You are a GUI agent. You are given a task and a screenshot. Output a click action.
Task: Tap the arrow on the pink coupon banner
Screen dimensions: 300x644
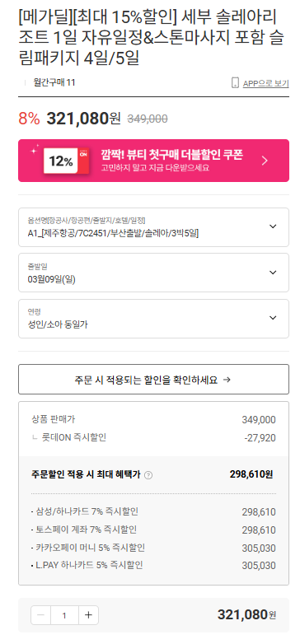[x=265, y=161]
